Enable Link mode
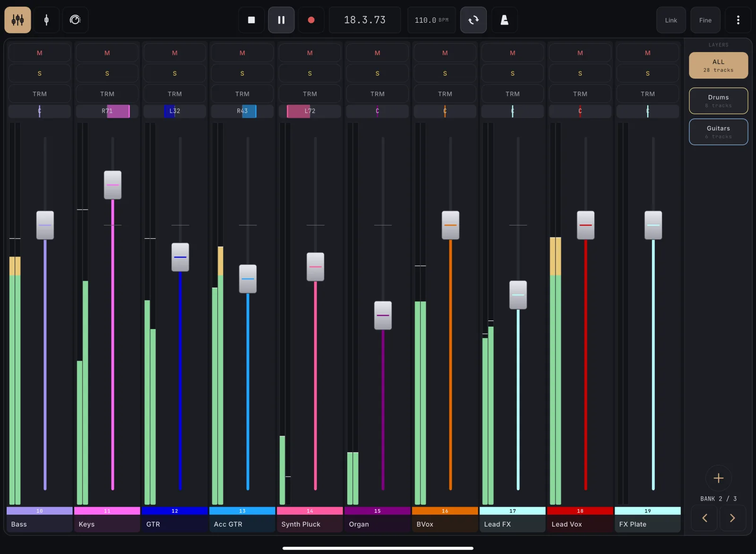This screenshot has height=554, width=756. tap(671, 20)
